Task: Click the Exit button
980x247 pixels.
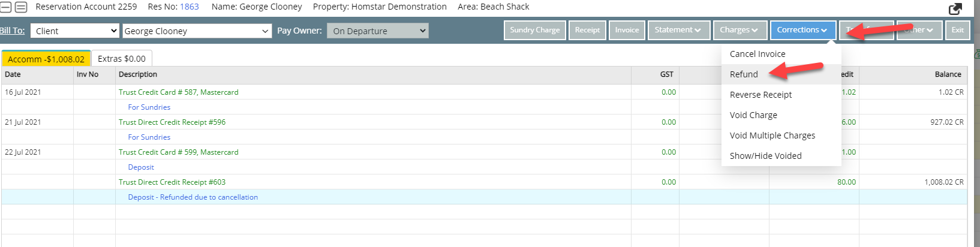Action: pyautogui.click(x=957, y=30)
